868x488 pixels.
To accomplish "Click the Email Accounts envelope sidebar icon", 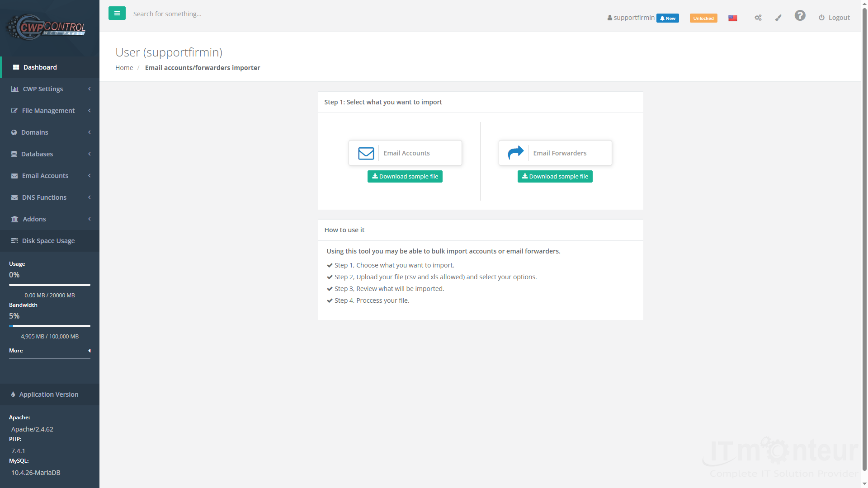I will tap(14, 176).
